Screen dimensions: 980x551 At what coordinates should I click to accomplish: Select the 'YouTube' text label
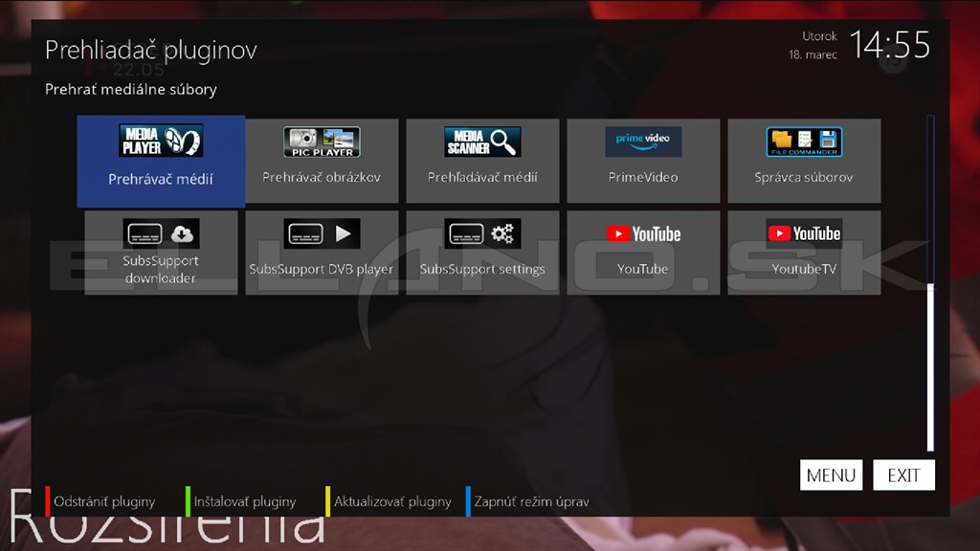pos(643,269)
